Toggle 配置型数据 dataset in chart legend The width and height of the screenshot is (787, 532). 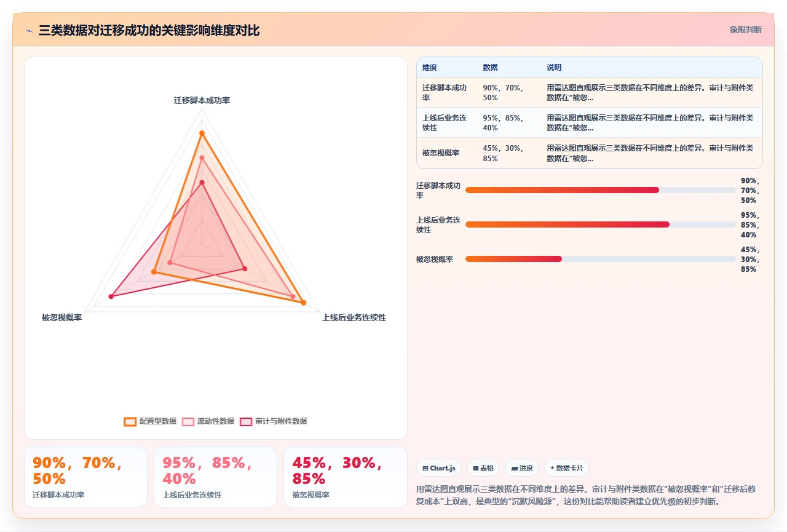[x=150, y=421]
